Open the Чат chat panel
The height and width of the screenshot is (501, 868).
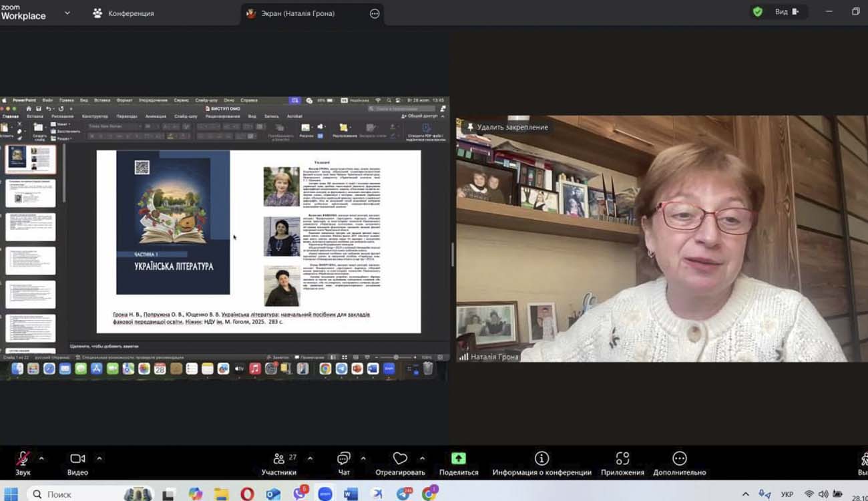(344, 459)
